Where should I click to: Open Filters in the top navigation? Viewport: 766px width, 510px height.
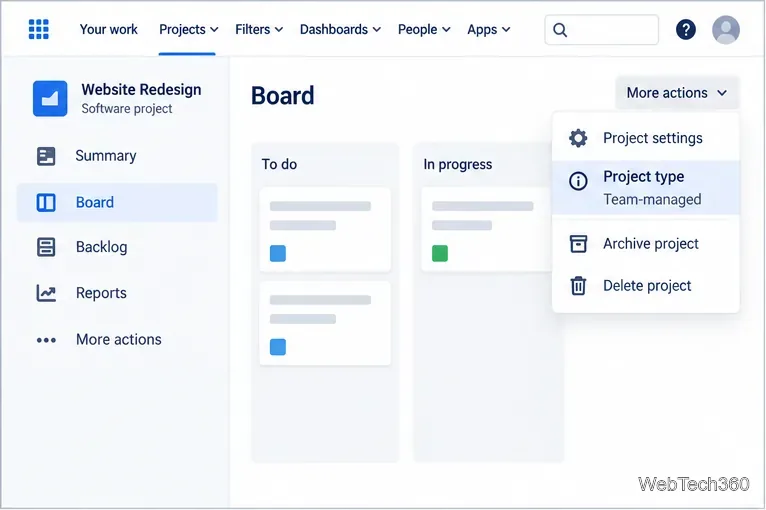point(253,29)
